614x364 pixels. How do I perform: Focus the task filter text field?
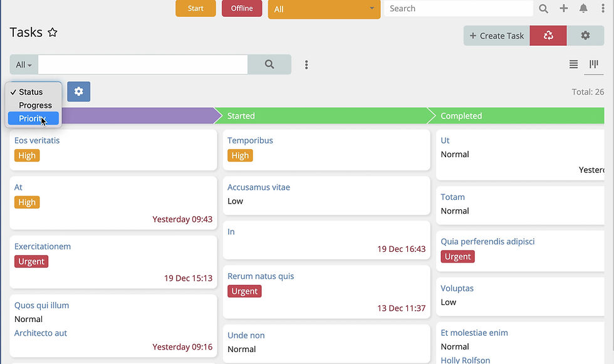coord(143,64)
